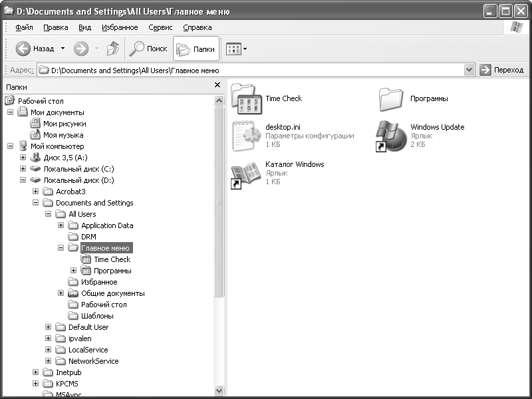532x399 pixels.
Task: Select the LocalService folder in tree
Action: pos(88,350)
